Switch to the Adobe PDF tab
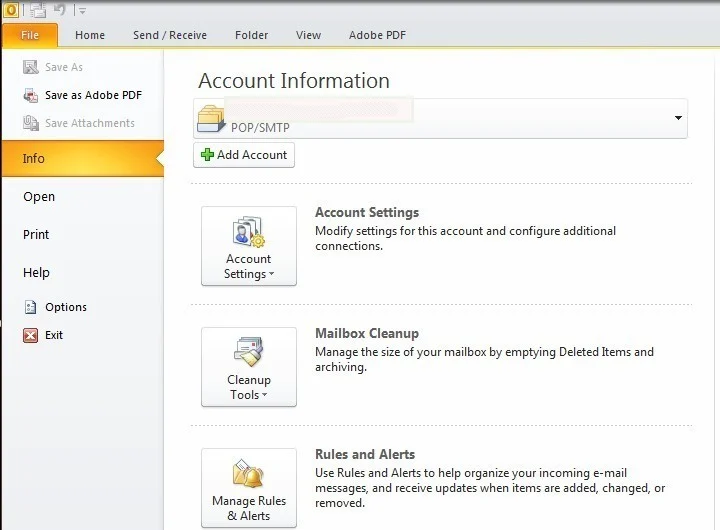The image size is (720, 530). click(x=377, y=35)
